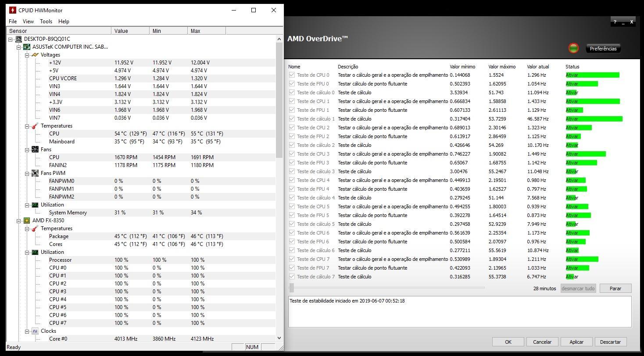Minimize the AMD OverDrive window
Screen dimensions: 644x356
point(623,21)
